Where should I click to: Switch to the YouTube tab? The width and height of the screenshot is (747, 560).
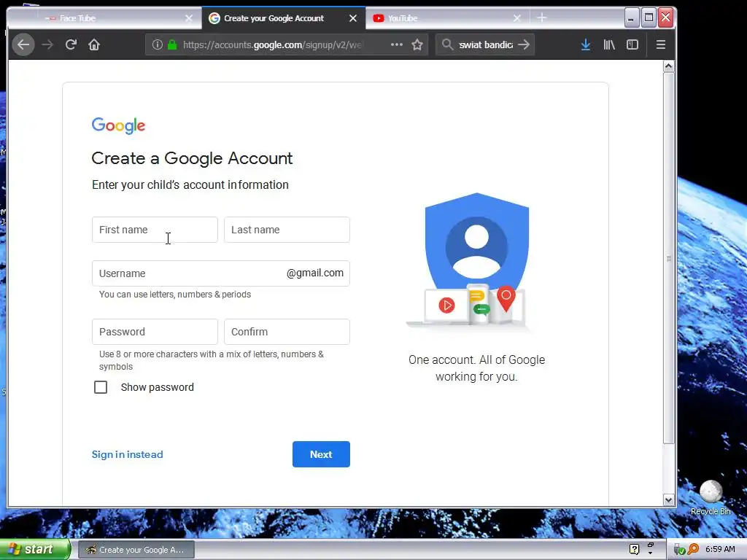point(448,18)
